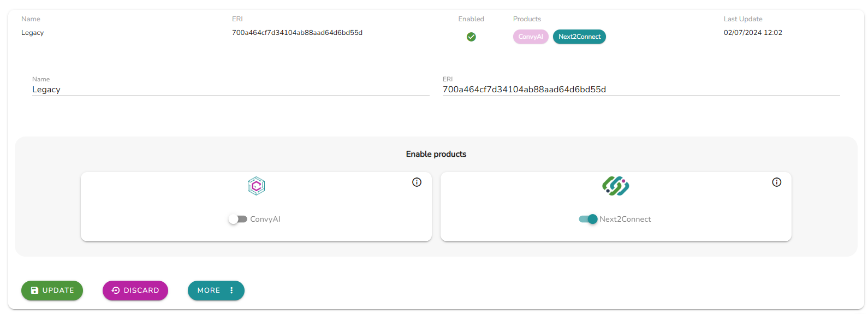
Task: Click the ConvyAI hexagon logo
Action: pyautogui.click(x=256, y=186)
